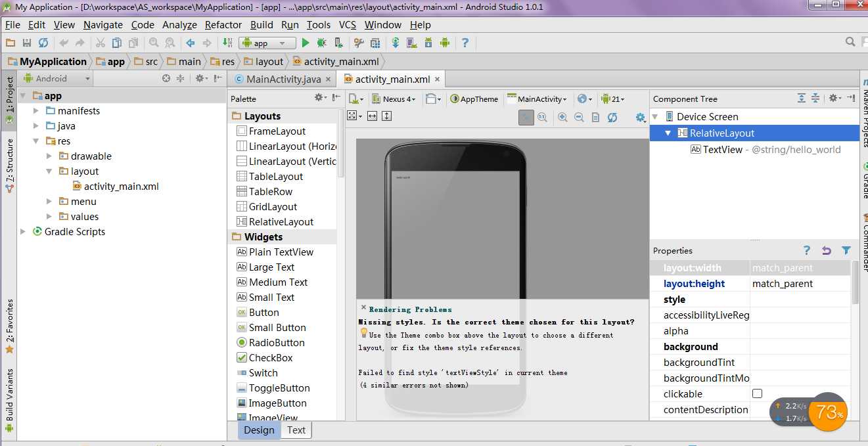Open the Nexus 4 device dropdown
Image resolution: width=868 pixels, height=446 pixels.
(x=394, y=99)
